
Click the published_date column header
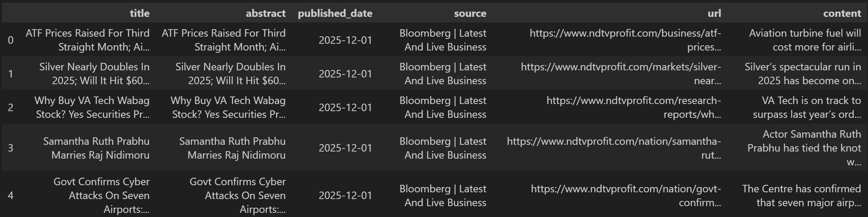click(x=335, y=13)
